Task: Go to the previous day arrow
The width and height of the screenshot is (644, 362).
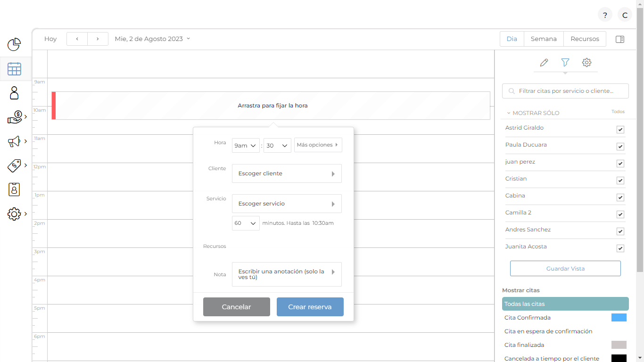Action: coord(77,39)
